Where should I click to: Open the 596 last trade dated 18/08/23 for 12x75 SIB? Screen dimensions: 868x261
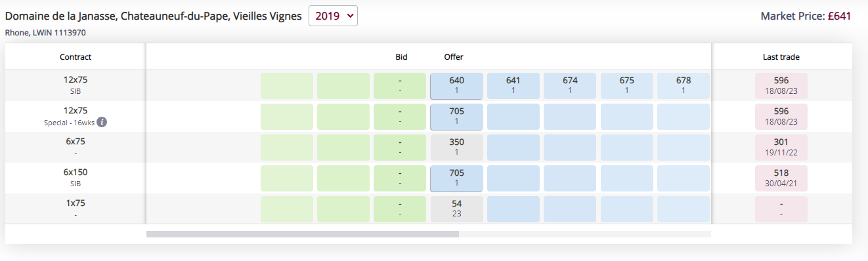pyautogui.click(x=781, y=86)
